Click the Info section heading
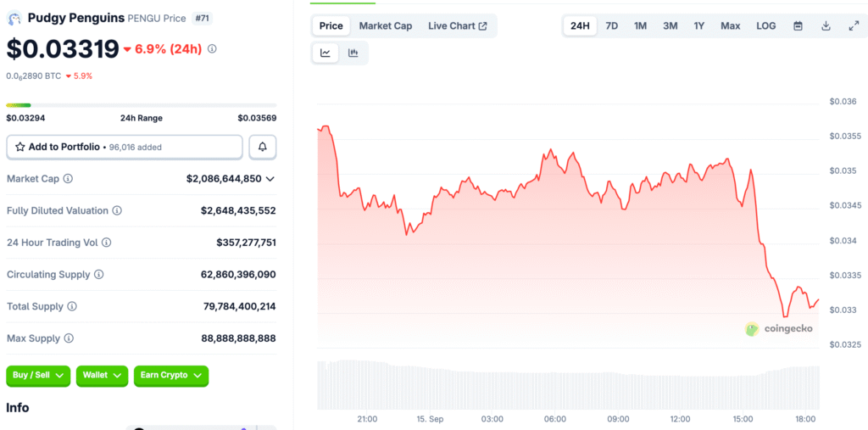Image resolution: width=868 pixels, height=430 pixels. 18,408
